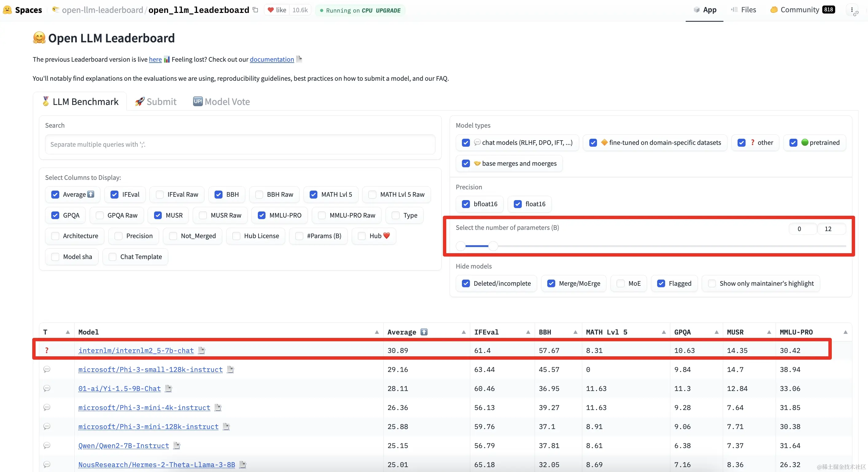Toggle the MoE hide models checkbox
This screenshot has width=868, height=472.
(x=620, y=283)
